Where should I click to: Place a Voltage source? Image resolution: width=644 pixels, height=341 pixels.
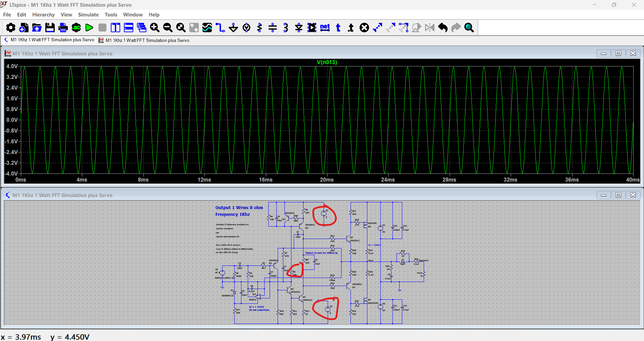point(246,28)
